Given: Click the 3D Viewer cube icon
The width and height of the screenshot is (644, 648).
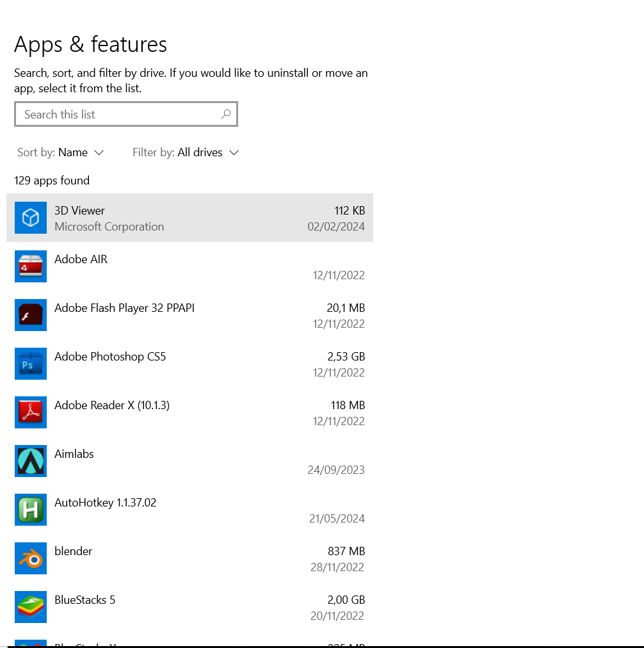Looking at the screenshot, I should (x=31, y=218).
